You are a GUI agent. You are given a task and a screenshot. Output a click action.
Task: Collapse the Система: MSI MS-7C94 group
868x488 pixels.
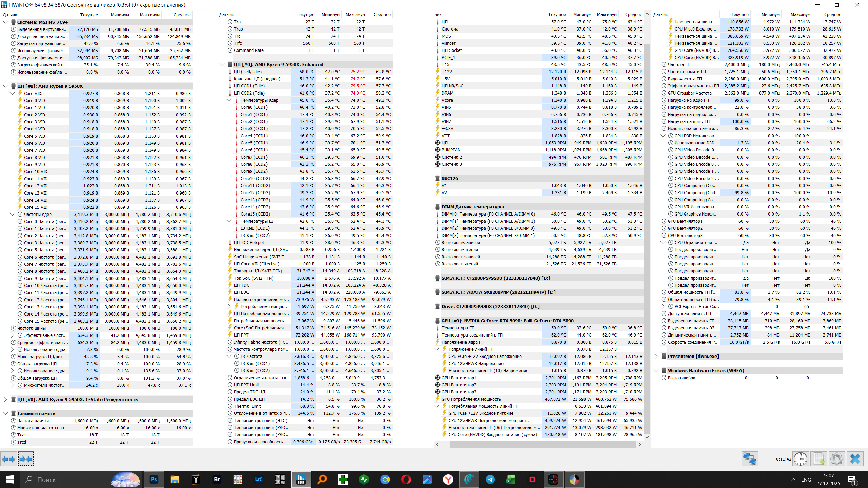pos(5,22)
